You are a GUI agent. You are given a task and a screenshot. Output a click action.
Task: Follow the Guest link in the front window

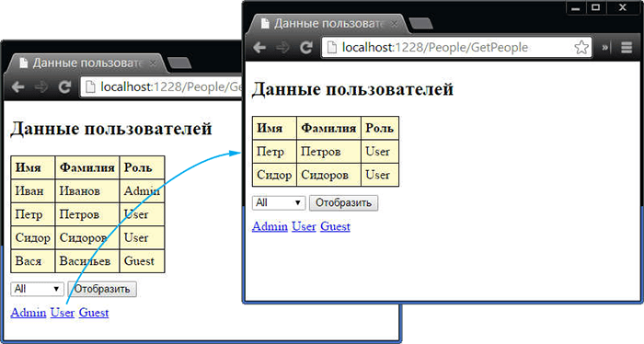[x=335, y=226]
